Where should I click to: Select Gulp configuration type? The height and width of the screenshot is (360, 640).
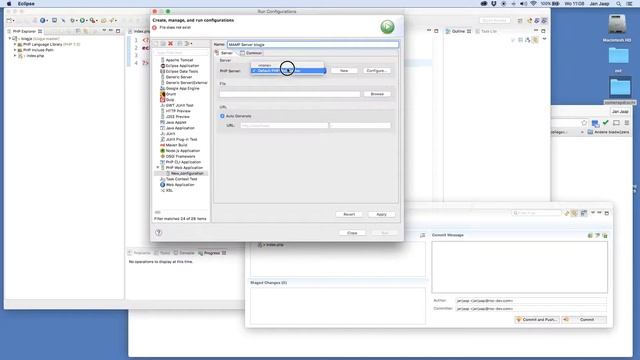tap(170, 100)
